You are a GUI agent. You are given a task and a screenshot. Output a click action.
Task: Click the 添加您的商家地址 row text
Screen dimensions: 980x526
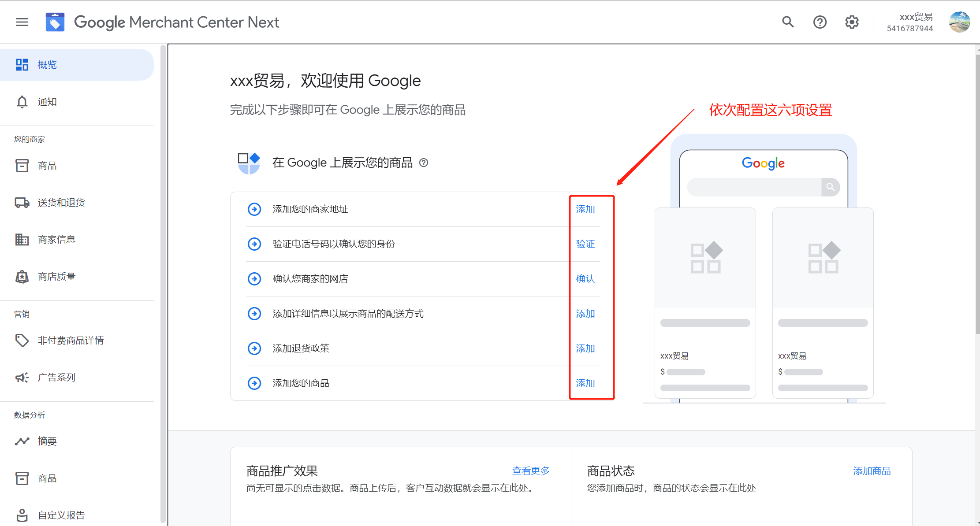click(310, 209)
